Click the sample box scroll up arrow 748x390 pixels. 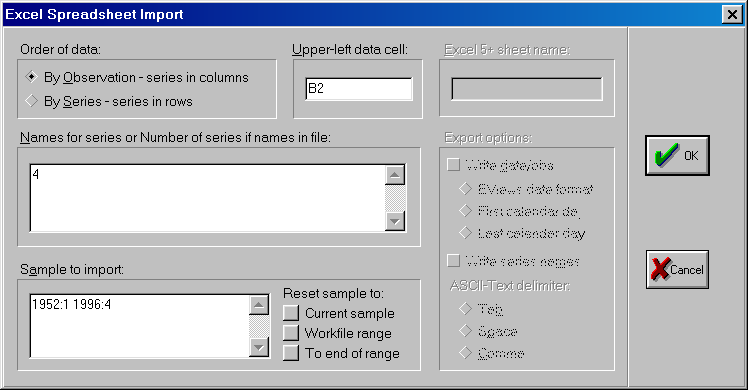(259, 305)
